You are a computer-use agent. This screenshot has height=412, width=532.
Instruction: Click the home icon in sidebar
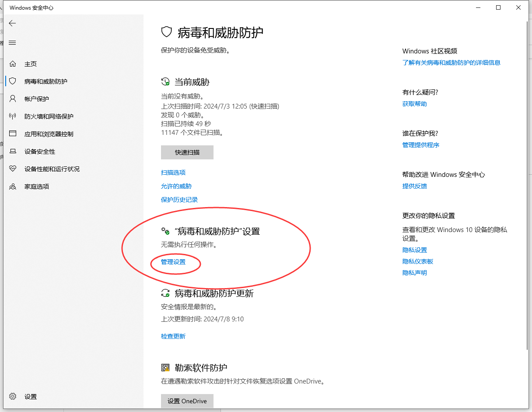click(13, 64)
